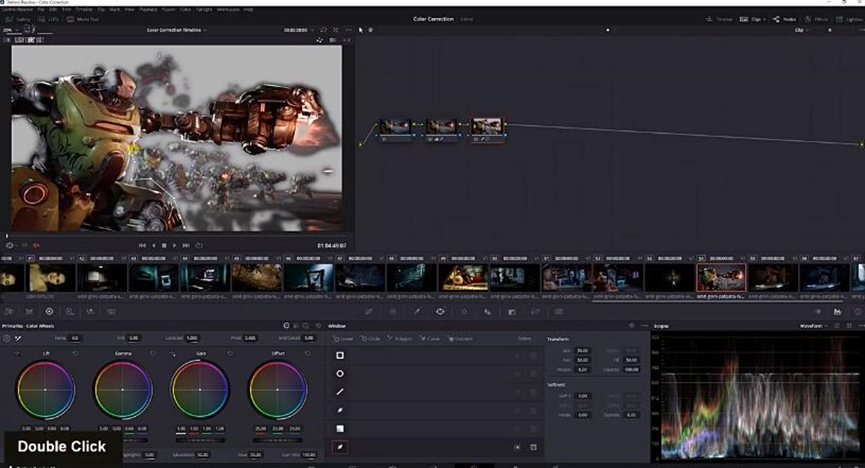Image resolution: width=865 pixels, height=468 pixels.
Task: Toggle the viewer loop playback icon beside timecode
Action: [323, 30]
